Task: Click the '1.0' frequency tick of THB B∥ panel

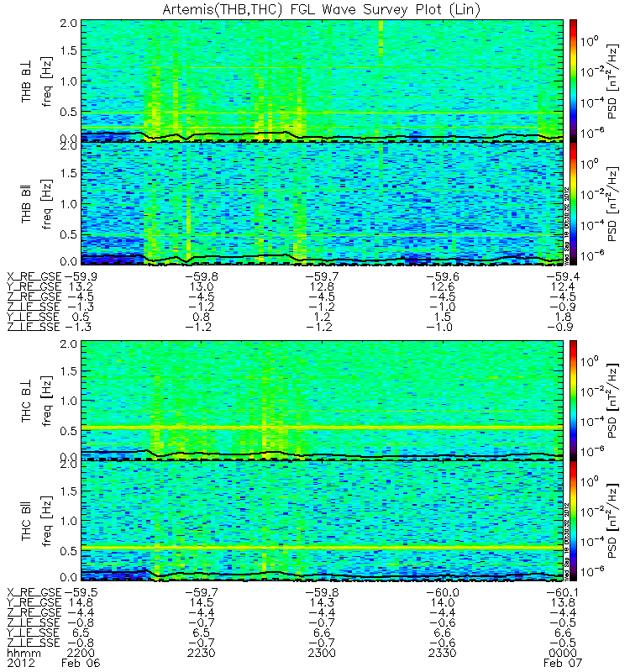Action: (x=69, y=204)
